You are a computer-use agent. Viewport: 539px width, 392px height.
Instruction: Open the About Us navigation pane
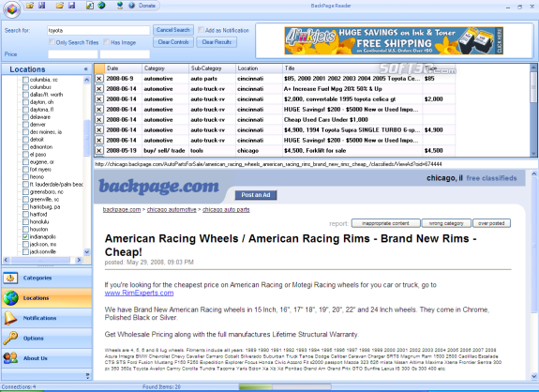coord(47,358)
